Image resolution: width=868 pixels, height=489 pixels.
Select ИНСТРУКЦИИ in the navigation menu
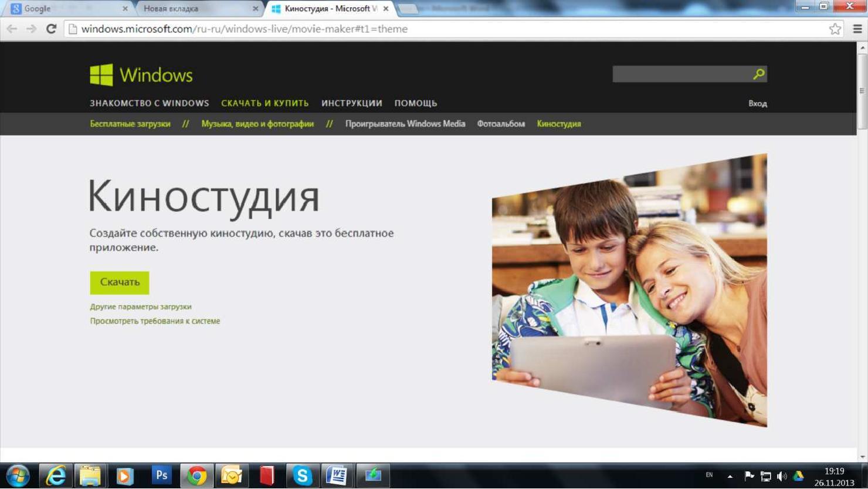point(352,103)
